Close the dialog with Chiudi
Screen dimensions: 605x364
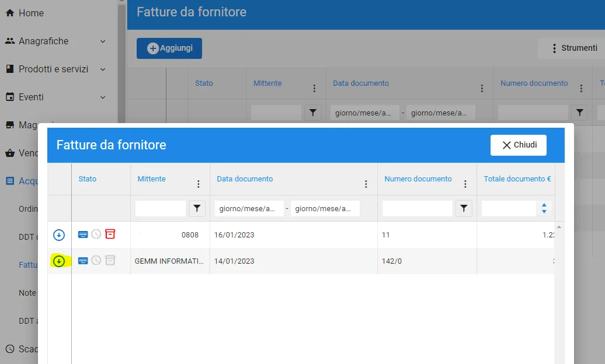[x=518, y=145]
